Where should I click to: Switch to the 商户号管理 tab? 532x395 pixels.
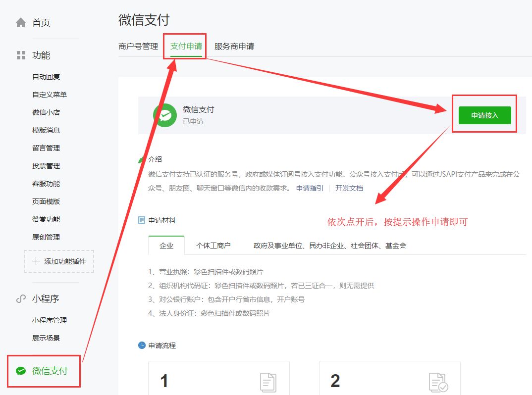coord(138,47)
